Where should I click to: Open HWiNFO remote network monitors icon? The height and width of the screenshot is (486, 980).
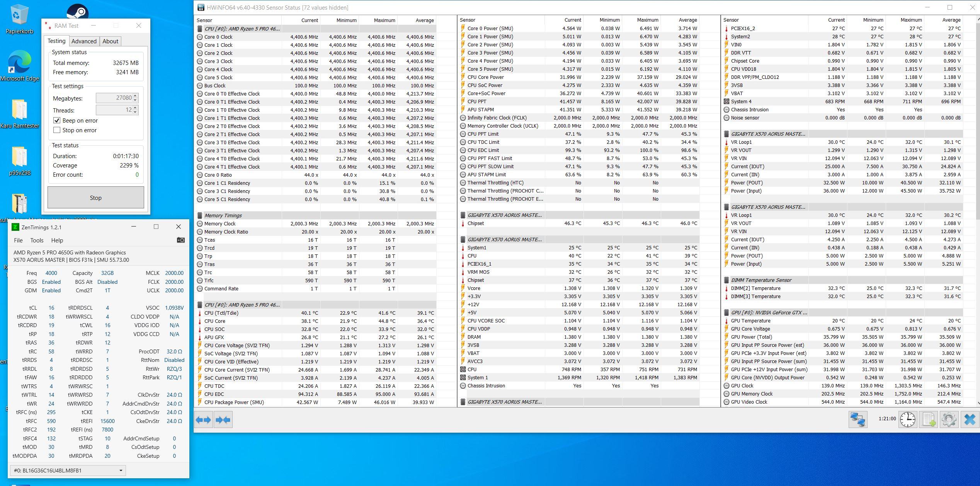point(857,419)
